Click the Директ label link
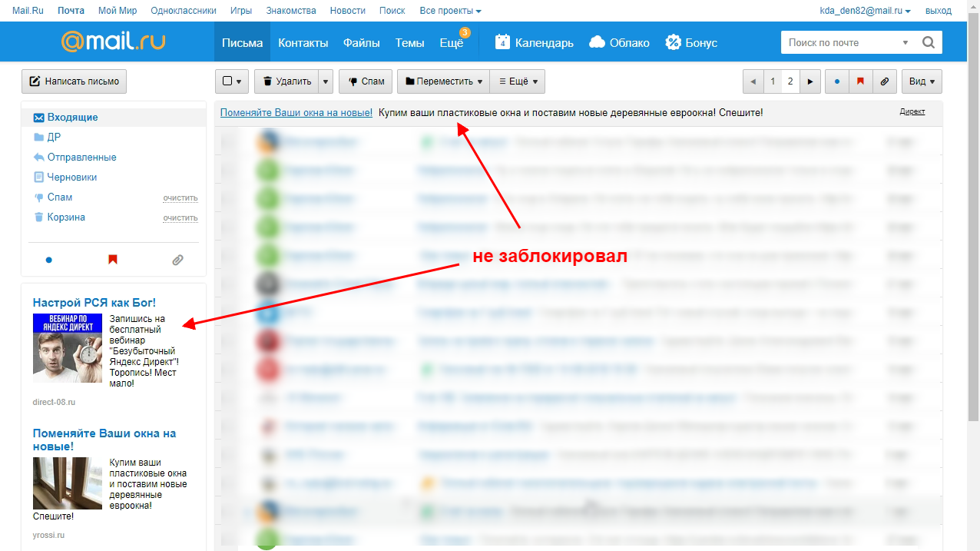This screenshot has height=551, width=980. pos(912,112)
